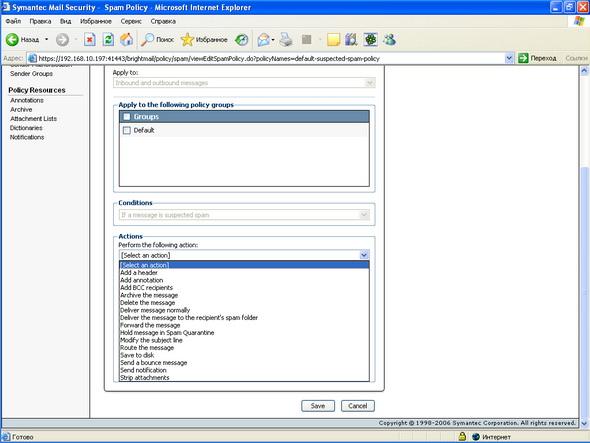Image resolution: width=590 pixels, height=443 pixels.
Task: Click the padlock security icon in status bar
Action: 462,437
